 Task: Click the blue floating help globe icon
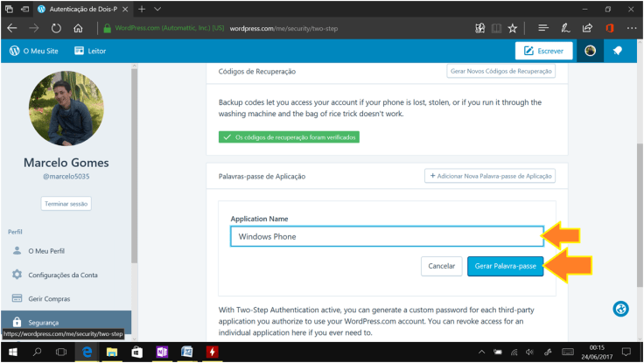tap(620, 309)
